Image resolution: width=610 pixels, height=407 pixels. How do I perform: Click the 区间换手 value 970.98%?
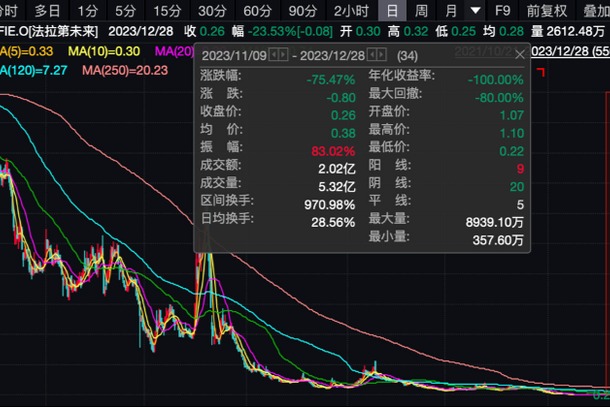[330, 205]
